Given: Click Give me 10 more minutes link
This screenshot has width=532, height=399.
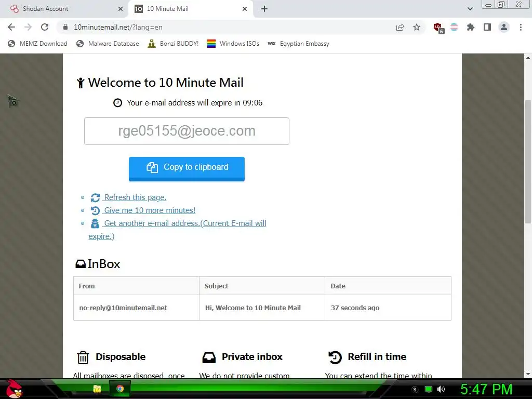Looking at the screenshot, I should coord(150,210).
